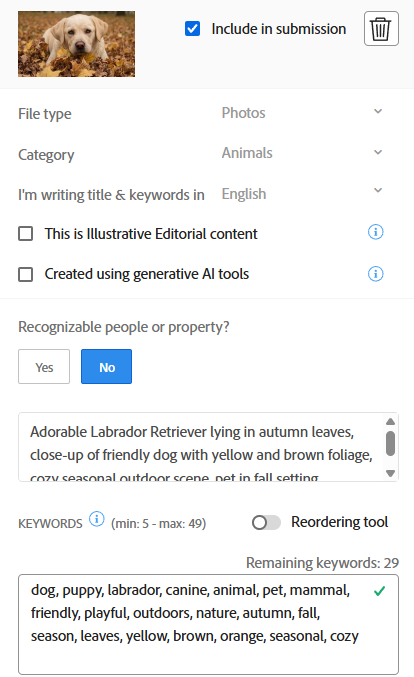Choose Yes for recognizable people or property
Viewport: 414px width, 677px height.
pos(44,367)
